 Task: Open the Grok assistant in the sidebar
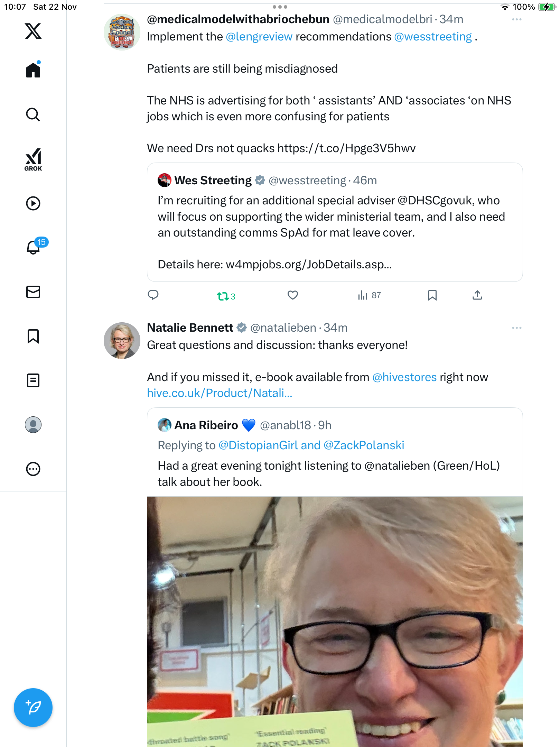[x=33, y=159]
